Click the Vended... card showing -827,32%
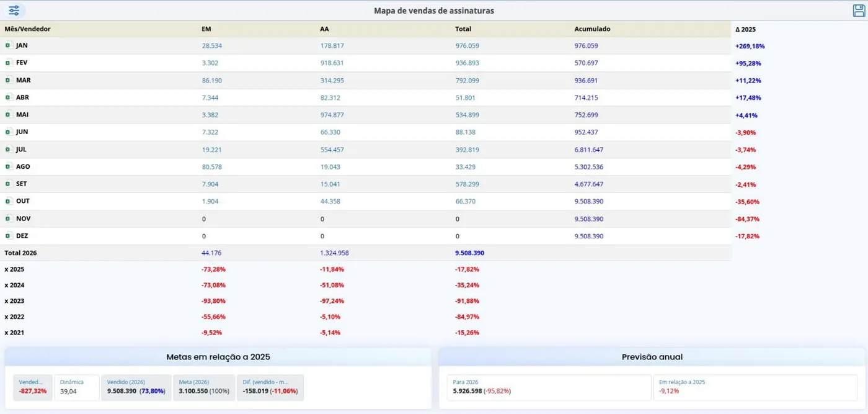The image size is (868, 414). pyautogui.click(x=33, y=387)
